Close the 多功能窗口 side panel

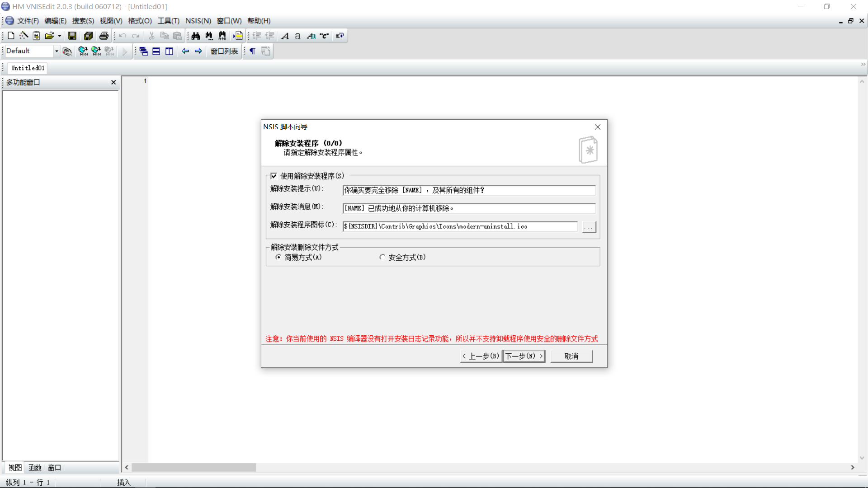(x=113, y=82)
